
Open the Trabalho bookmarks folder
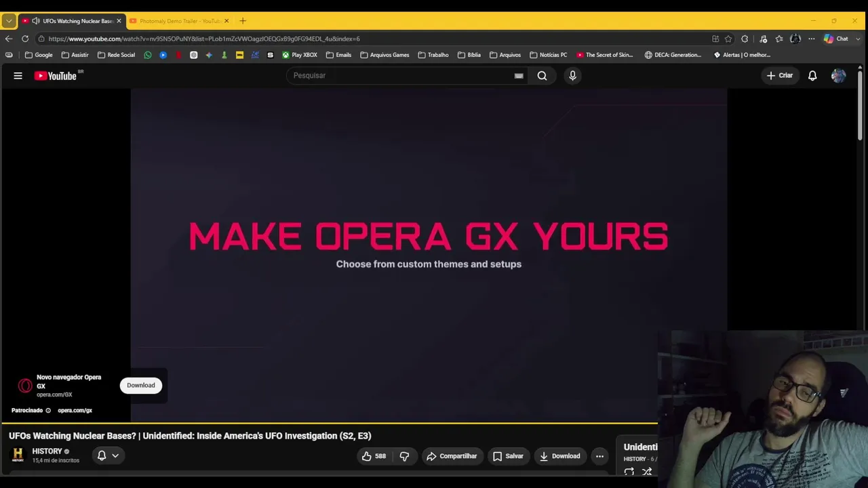pos(433,55)
